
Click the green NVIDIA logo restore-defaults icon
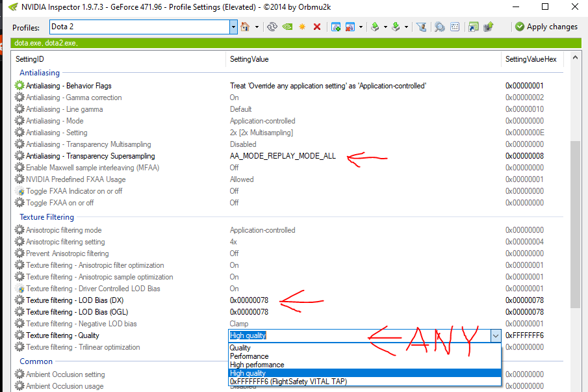pyautogui.click(x=287, y=27)
